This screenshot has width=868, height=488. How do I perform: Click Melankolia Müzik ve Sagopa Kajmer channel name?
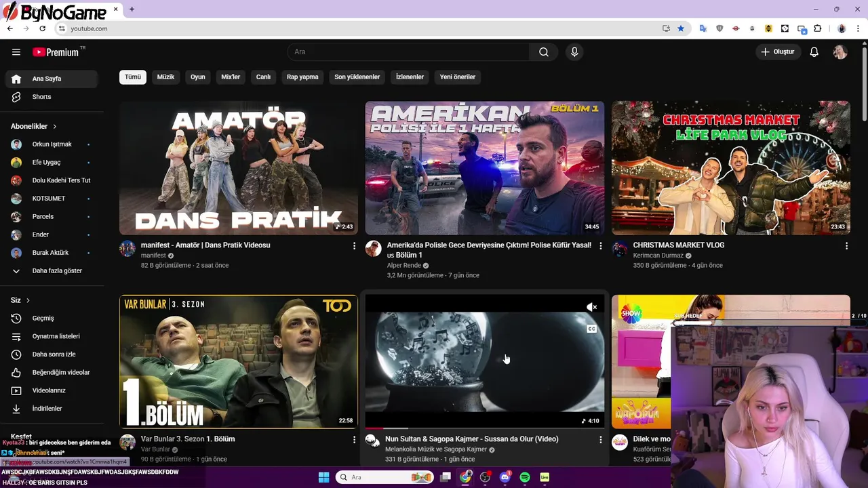[x=436, y=449]
